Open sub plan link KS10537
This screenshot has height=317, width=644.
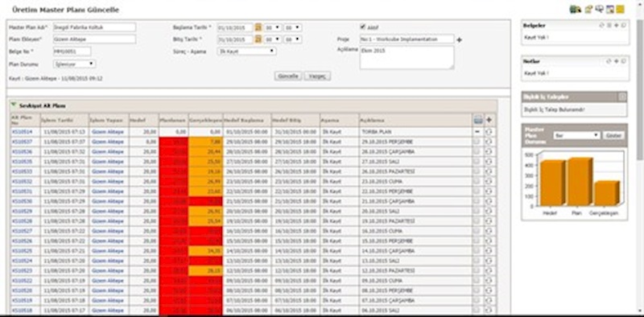23,142
